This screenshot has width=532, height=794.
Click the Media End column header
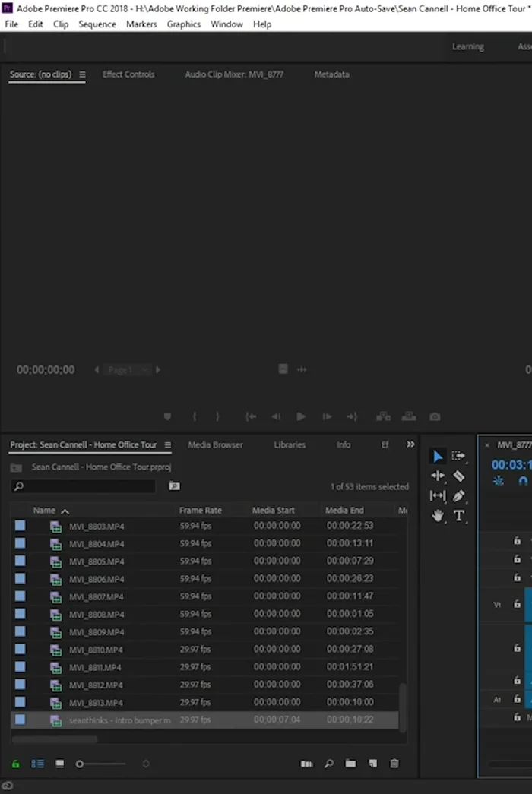(x=344, y=511)
